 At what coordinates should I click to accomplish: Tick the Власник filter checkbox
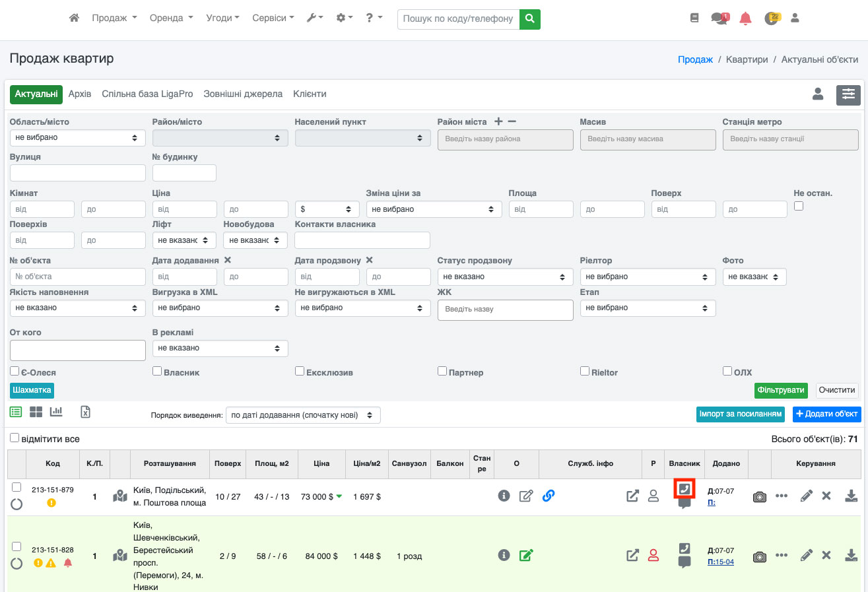click(157, 372)
